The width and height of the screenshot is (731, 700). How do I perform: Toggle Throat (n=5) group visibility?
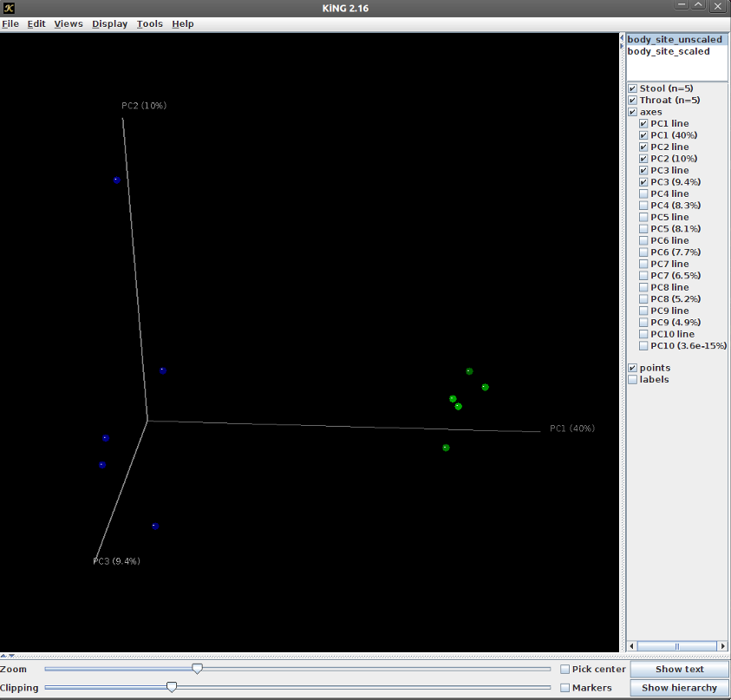(633, 101)
